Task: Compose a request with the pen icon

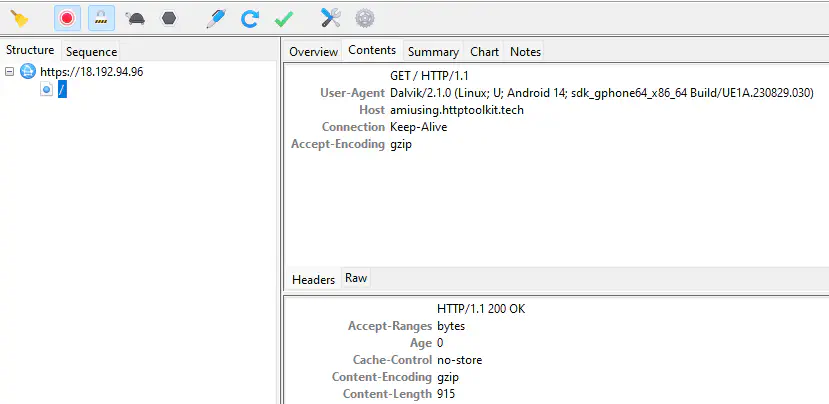Action: click(215, 17)
